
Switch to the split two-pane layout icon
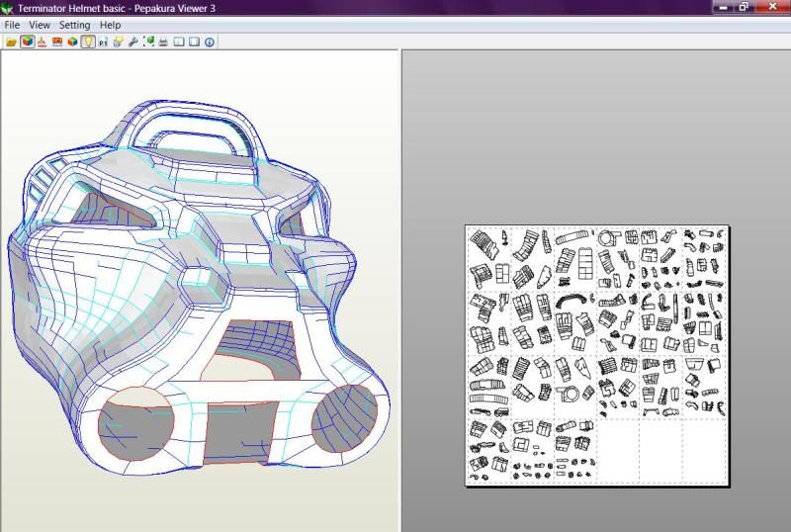coord(179,42)
